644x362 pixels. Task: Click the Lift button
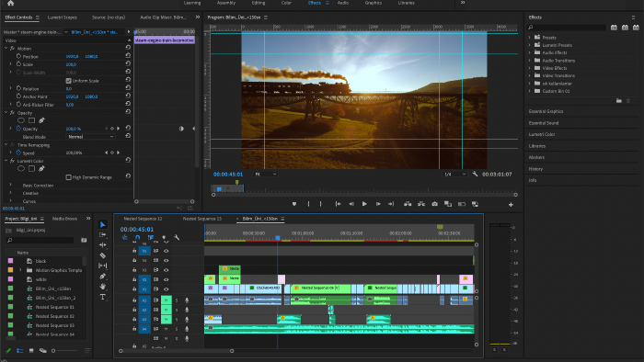click(408, 204)
